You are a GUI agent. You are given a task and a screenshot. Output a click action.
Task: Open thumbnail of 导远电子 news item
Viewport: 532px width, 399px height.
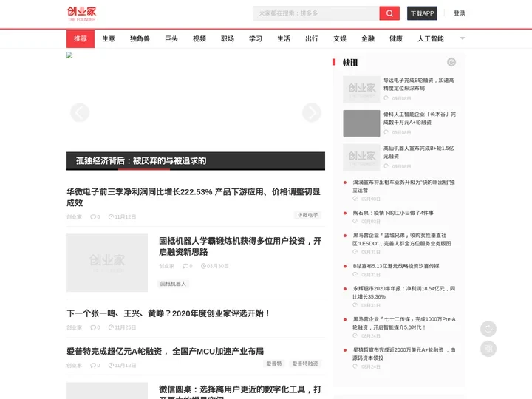(x=361, y=89)
